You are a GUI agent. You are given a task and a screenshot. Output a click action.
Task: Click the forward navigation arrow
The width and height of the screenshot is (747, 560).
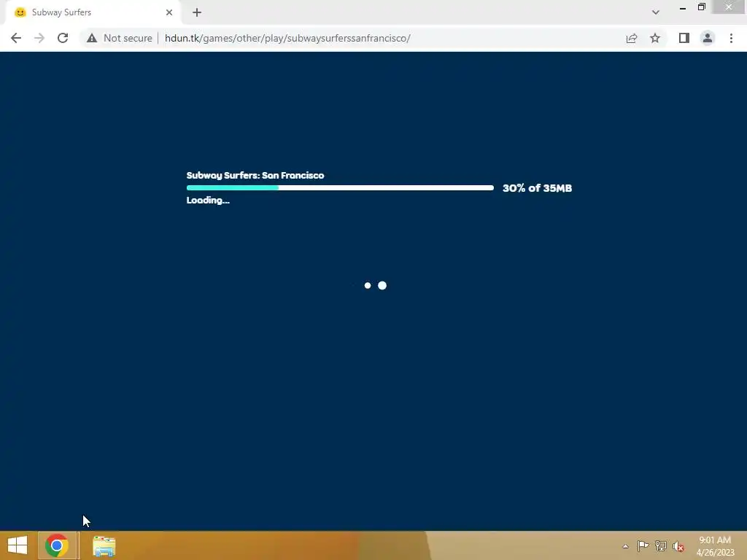point(39,38)
